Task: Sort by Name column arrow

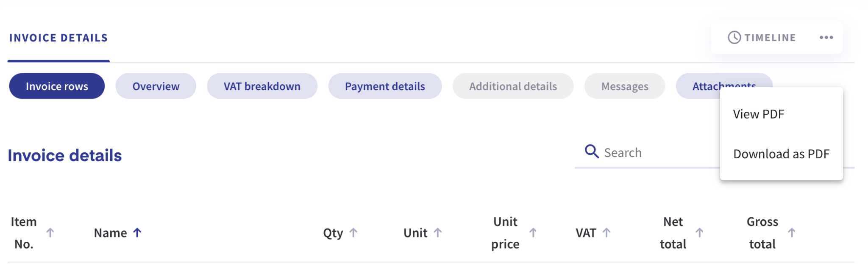Action: click(136, 232)
